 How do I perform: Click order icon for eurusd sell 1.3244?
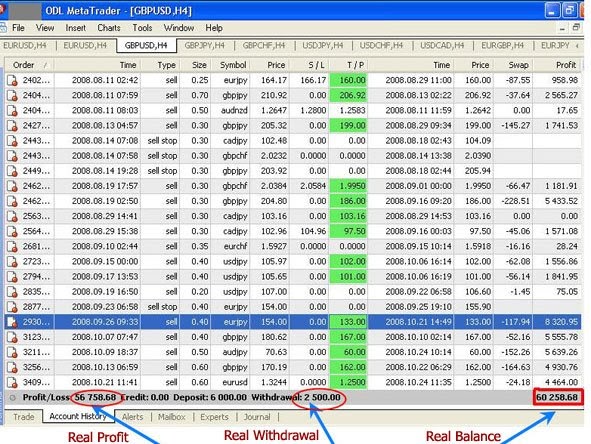12,382
